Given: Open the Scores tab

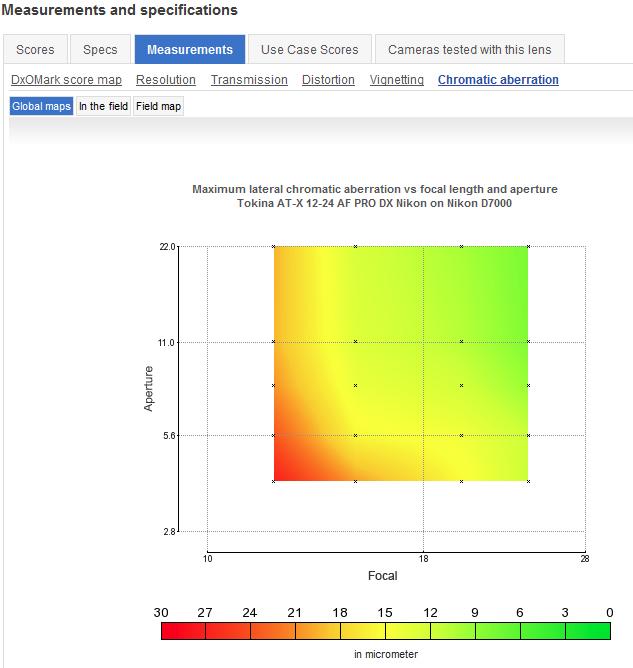Looking at the screenshot, I should coord(35,49).
